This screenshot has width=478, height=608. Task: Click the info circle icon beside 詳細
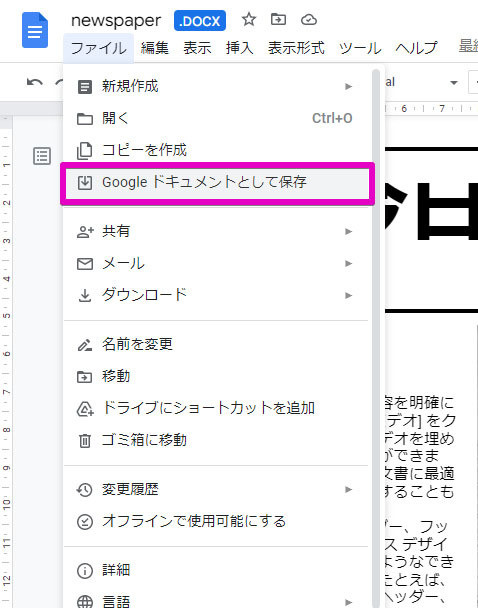(85, 571)
